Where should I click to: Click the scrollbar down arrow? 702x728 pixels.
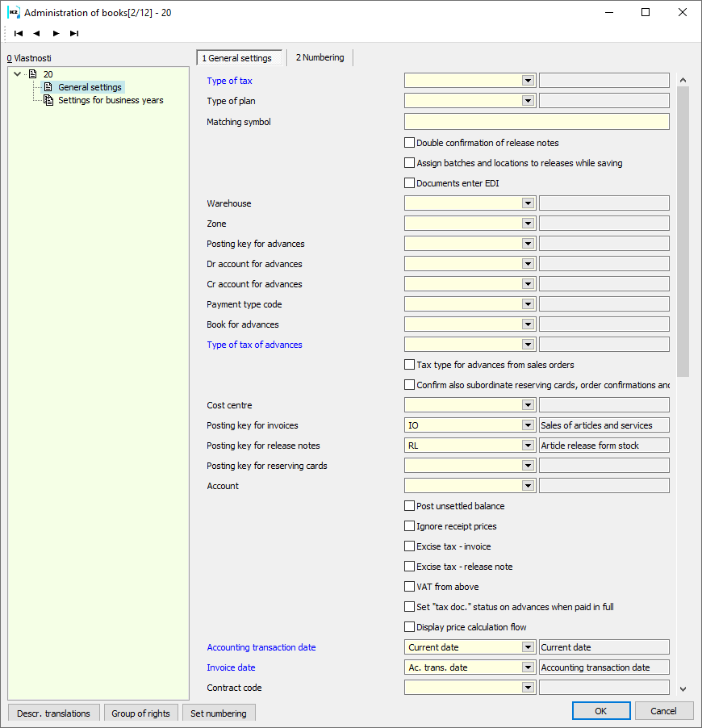click(x=683, y=689)
